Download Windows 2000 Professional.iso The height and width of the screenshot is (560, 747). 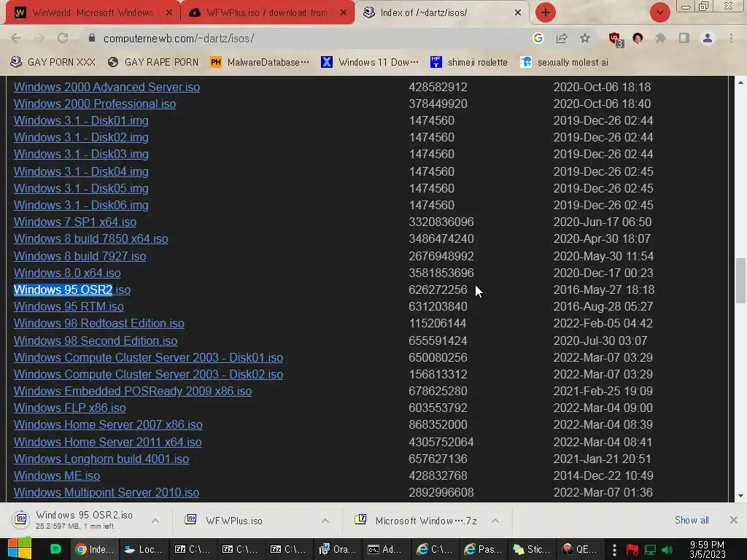[x=95, y=104]
